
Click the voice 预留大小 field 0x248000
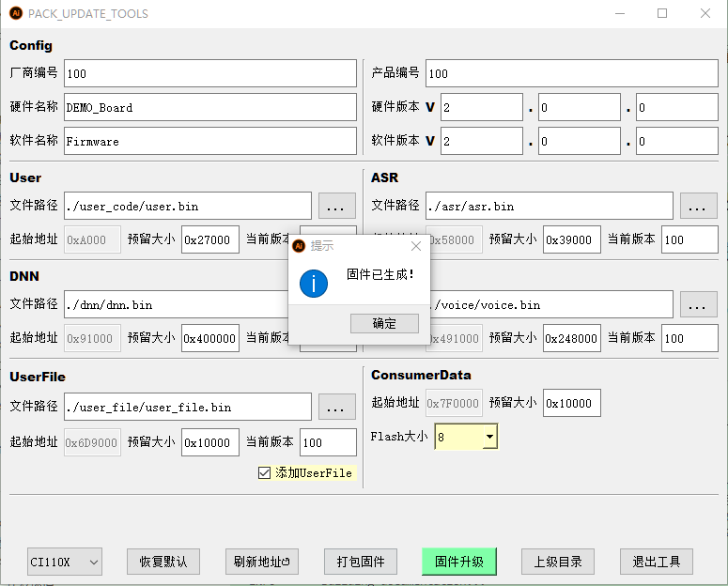(572, 338)
